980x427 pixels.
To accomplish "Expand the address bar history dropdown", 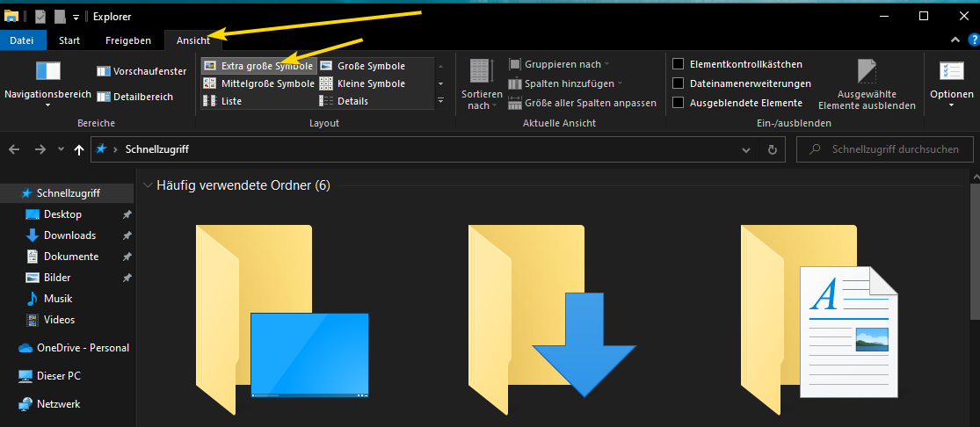I will pos(745,149).
